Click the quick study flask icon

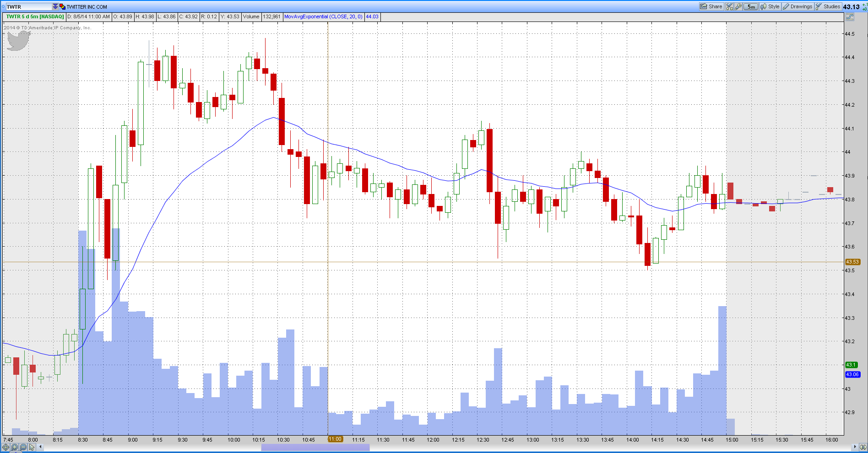(x=729, y=6)
